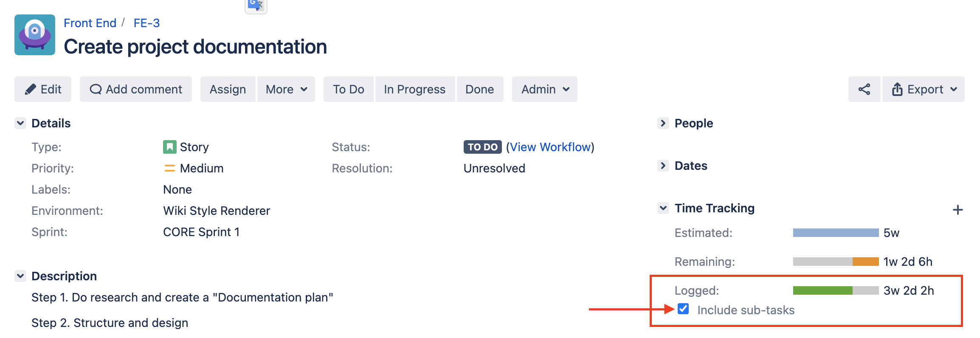Collapse the Details section

[20, 123]
